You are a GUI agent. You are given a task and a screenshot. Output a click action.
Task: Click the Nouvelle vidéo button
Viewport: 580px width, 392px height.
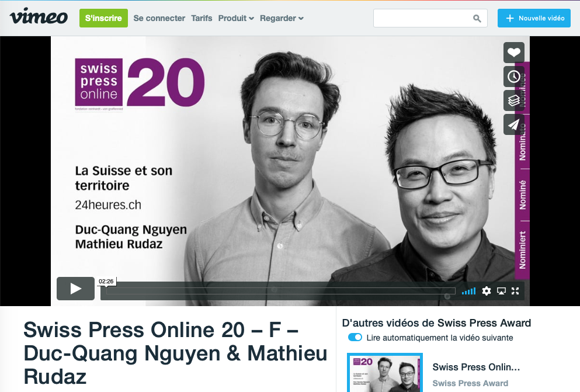pos(534,18)
